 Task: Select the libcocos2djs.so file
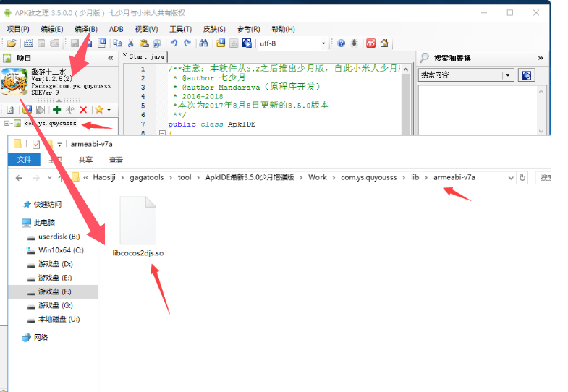[x=138, y=226]
